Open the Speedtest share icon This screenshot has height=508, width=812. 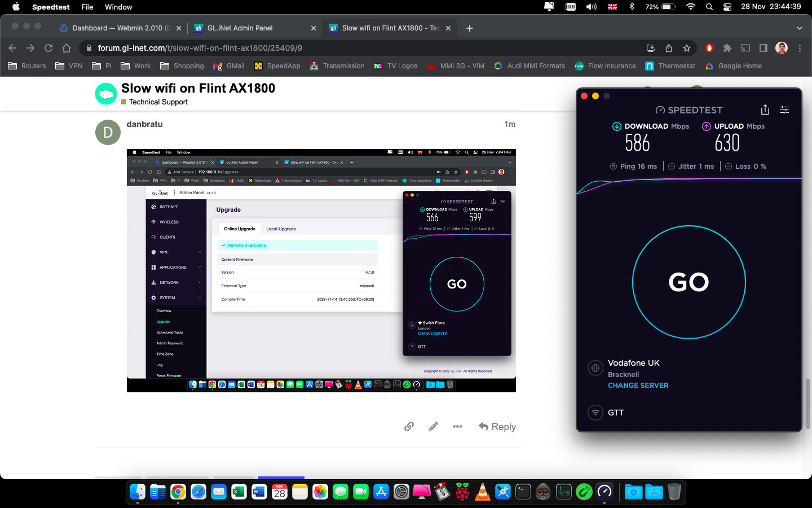(x=765, y=110)
